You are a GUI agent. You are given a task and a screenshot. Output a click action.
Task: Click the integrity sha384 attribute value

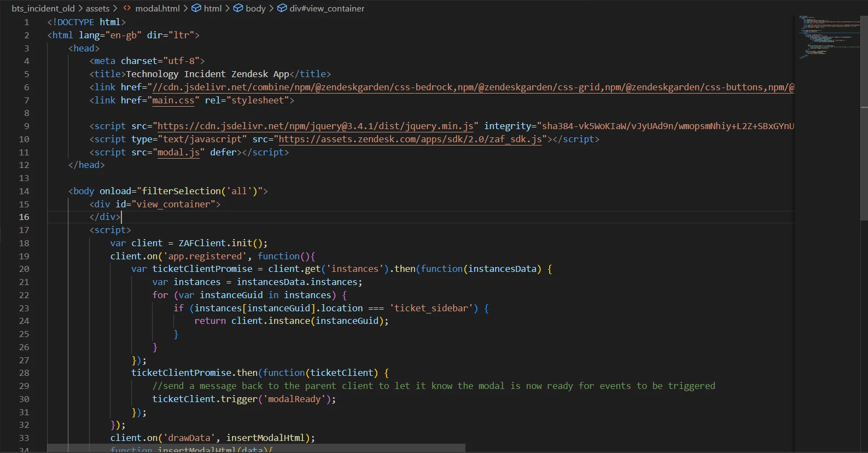click(665, 126)
